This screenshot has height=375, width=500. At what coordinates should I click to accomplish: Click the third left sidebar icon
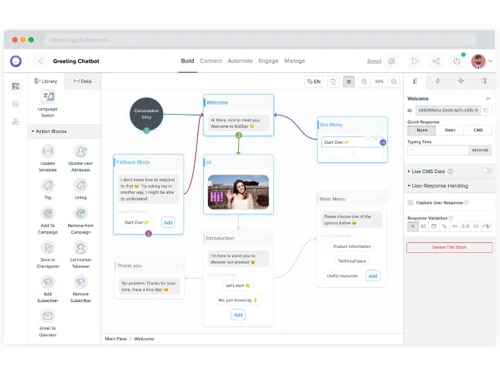click(x=15, y=121)
